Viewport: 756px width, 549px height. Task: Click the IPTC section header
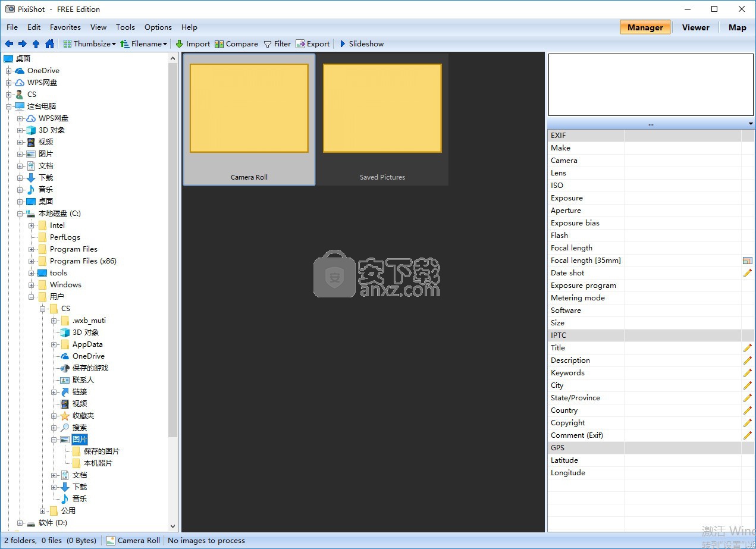651,335
